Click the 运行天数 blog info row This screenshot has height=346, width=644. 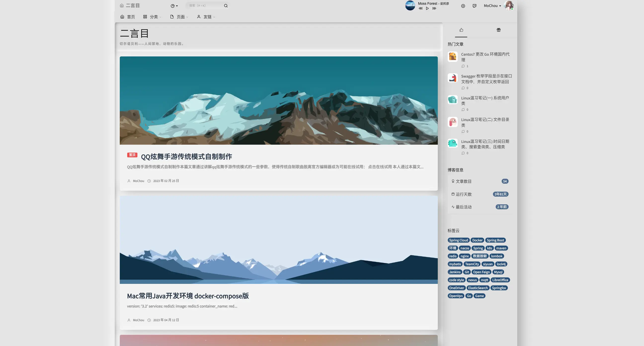(480, 194)
